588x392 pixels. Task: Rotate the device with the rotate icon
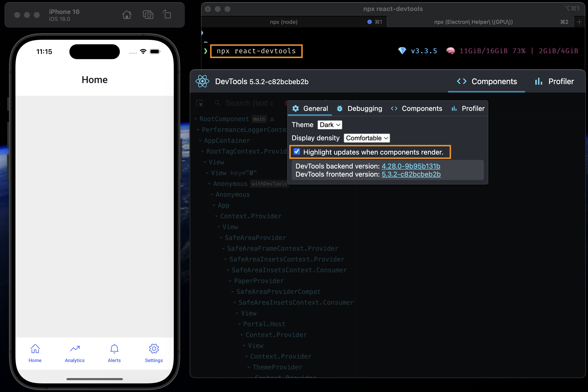167,14
